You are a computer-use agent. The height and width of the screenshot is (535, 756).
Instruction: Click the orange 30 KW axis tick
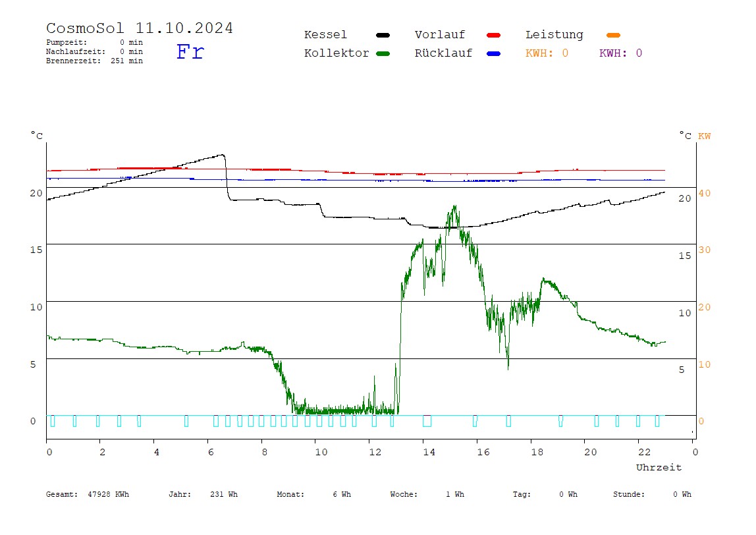coord(705,250)
